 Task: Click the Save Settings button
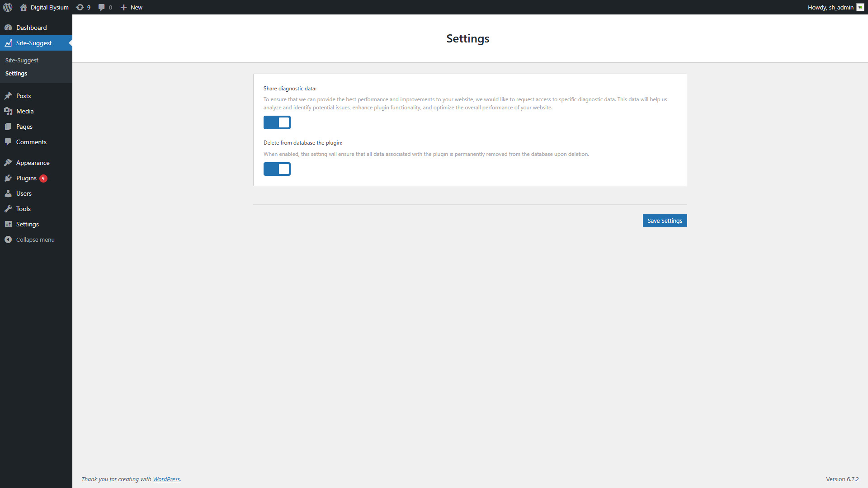pos(665,221)
